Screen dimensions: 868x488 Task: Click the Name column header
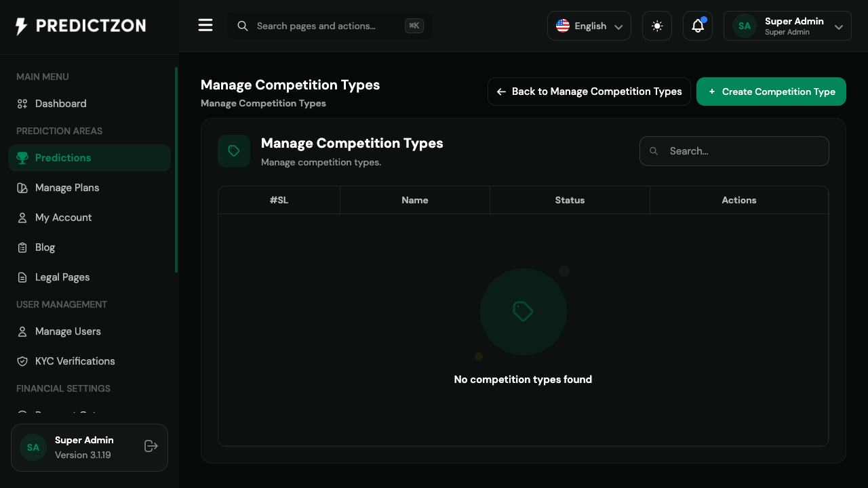coord(415,200)
